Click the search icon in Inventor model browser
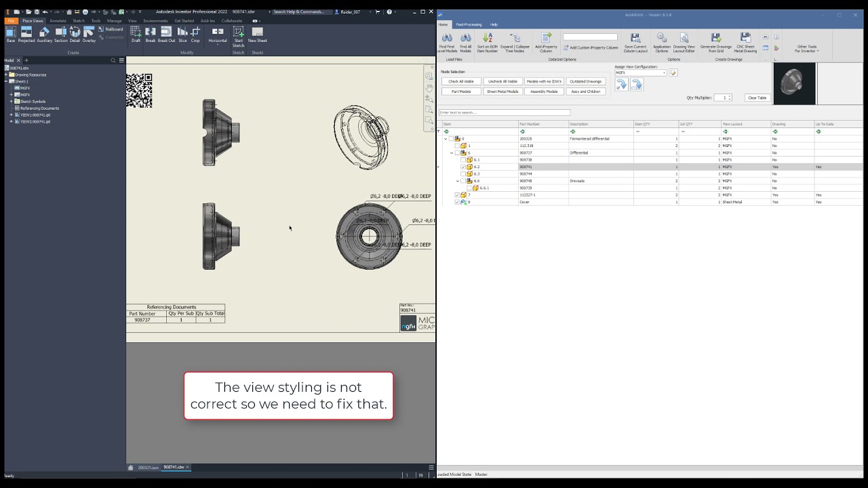 (113, 60)
